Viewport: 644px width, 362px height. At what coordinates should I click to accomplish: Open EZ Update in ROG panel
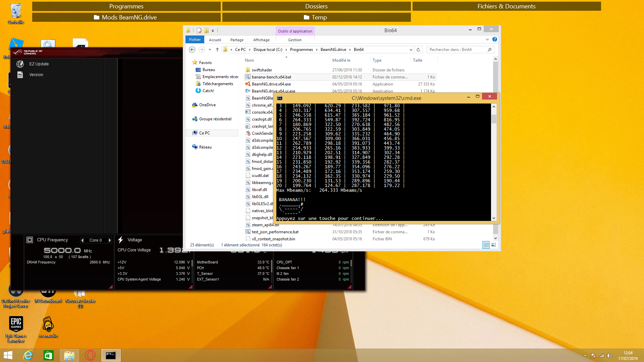pos(39,64)
